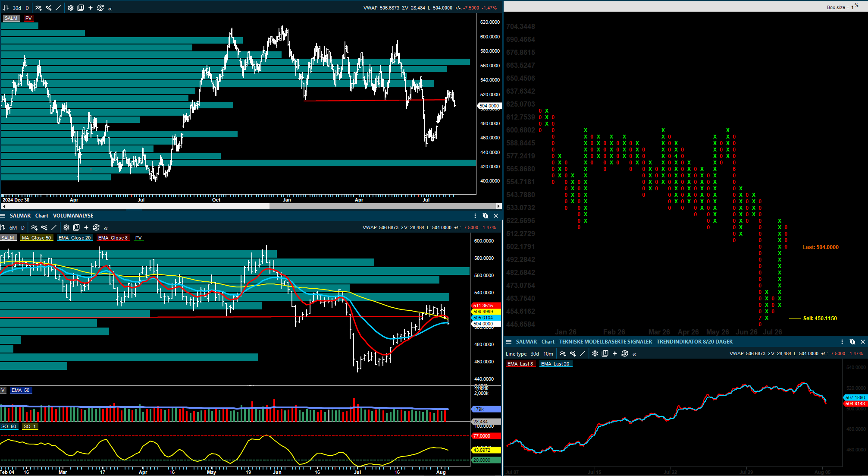Toggle EMA Close 8 indicator

[113, 238]
